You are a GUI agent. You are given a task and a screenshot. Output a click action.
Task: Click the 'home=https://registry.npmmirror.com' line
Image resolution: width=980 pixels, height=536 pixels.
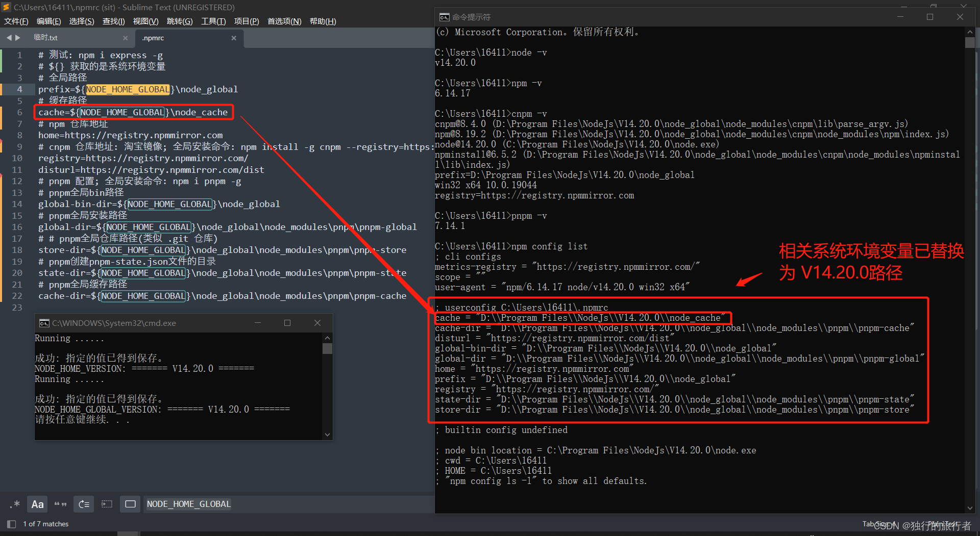pos(131,135)
